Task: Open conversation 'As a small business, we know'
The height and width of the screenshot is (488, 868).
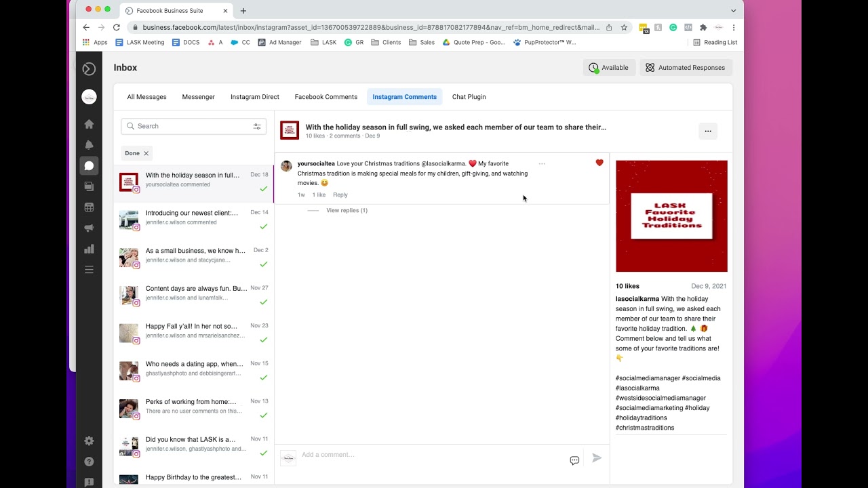Action: (x=194, y=260)
